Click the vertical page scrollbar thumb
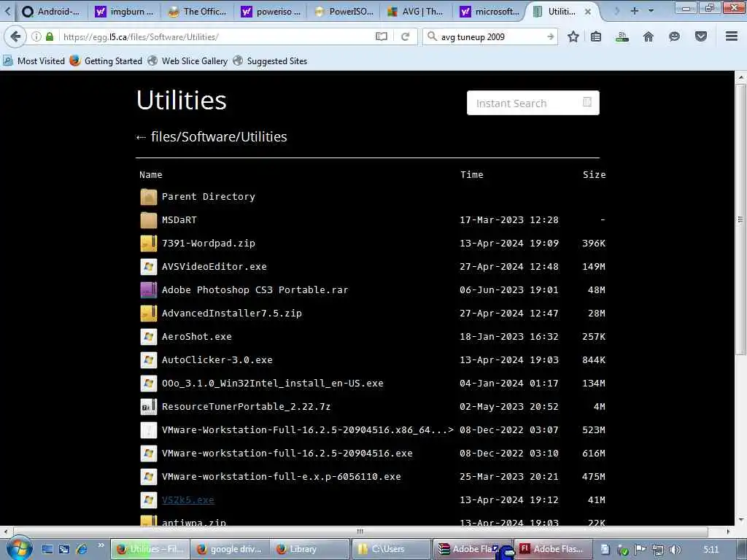747x560 pixels. pyautogui.click(x=740, y=219)
